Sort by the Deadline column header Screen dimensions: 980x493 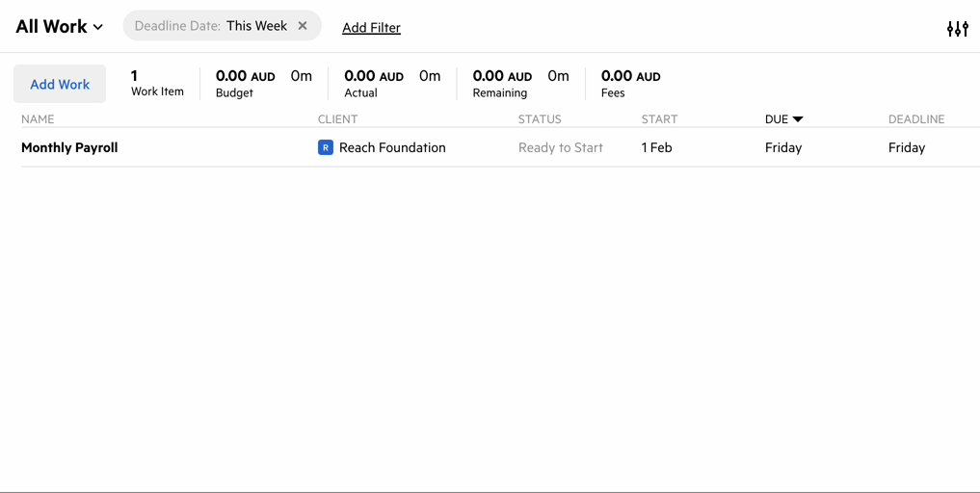916,119
